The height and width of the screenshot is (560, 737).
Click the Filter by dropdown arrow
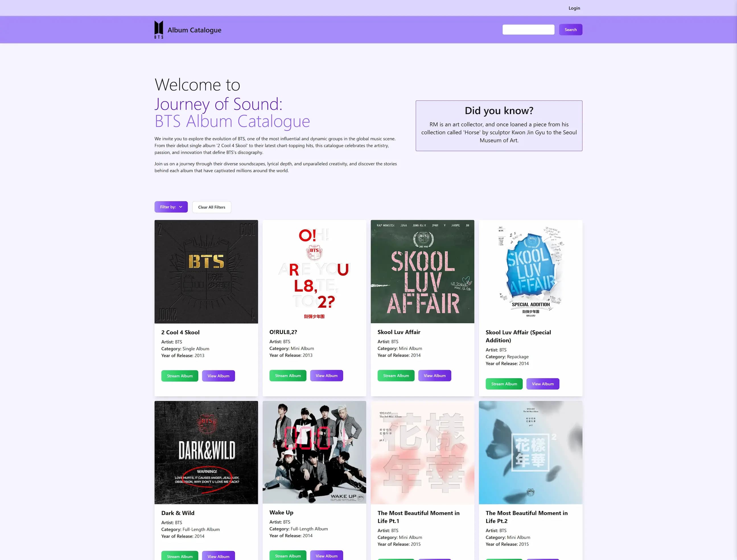click(x=181, y=207)
